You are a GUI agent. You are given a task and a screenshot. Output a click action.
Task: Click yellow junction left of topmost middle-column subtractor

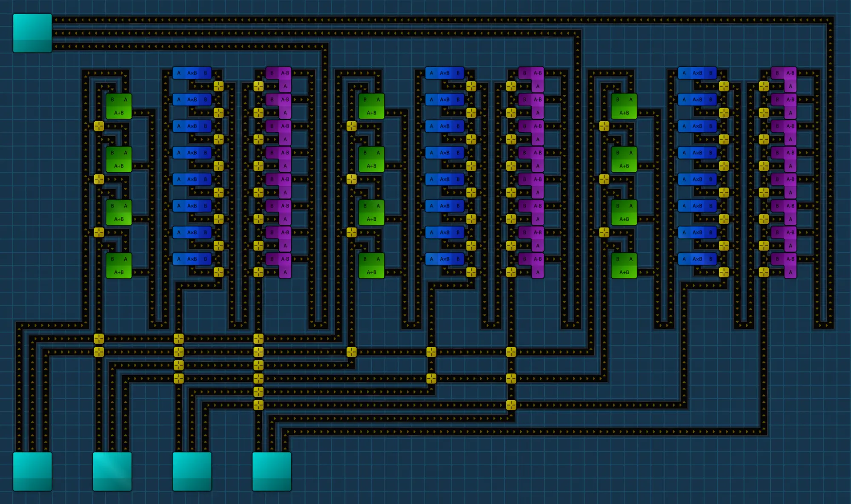[511, 86]
